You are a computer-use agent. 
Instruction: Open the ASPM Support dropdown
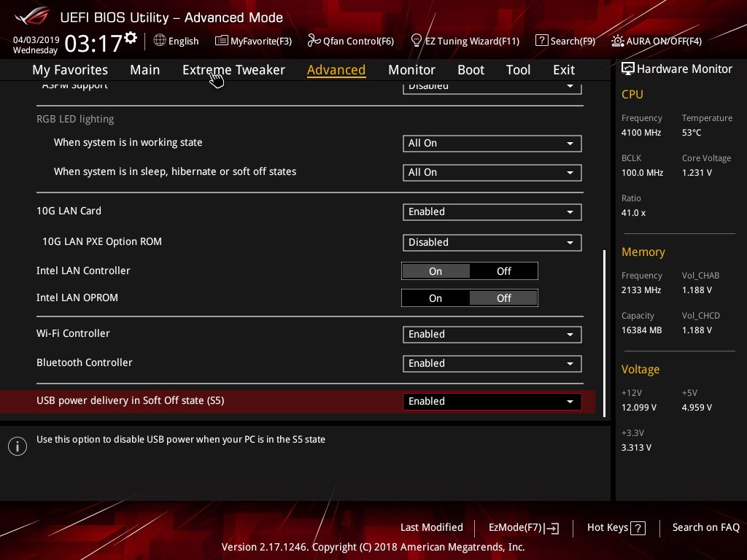click(492, 87)
